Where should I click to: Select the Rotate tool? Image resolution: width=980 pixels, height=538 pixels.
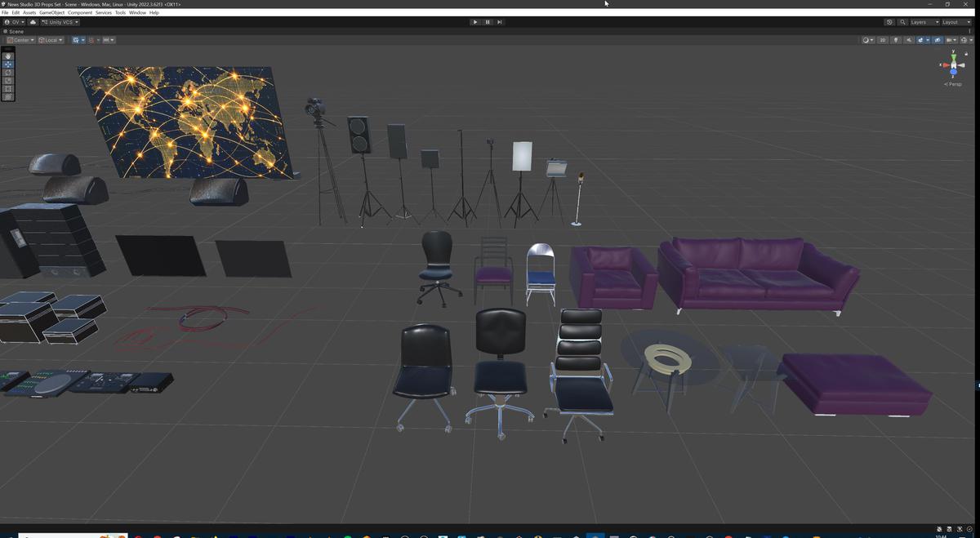click(x=8, y=73)
